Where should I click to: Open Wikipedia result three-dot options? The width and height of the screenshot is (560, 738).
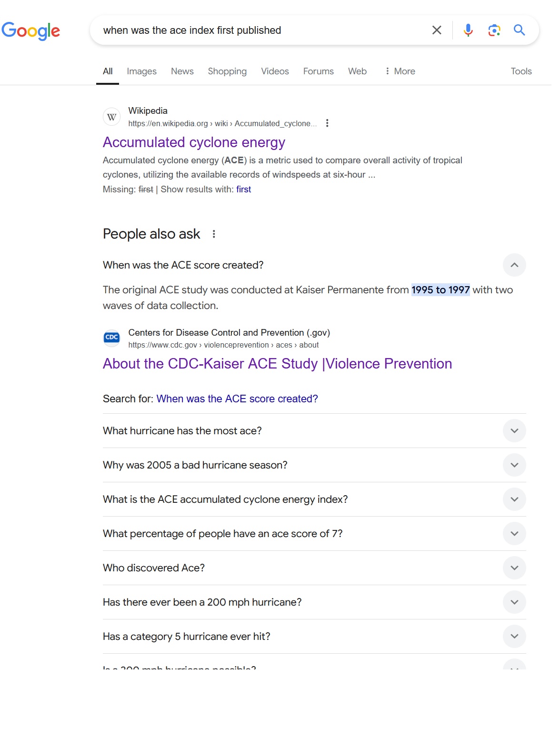click(x=327, y=123)
